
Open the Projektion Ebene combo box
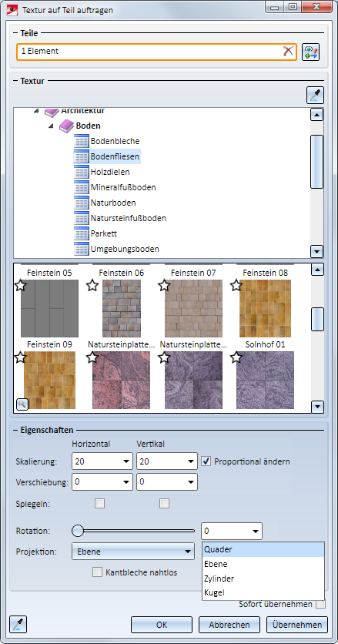(132, 552)
